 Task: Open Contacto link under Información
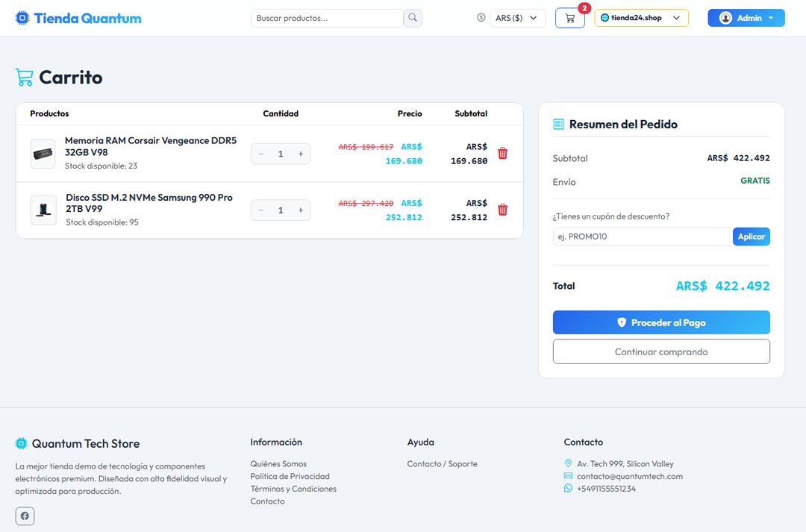pos(267,501)
